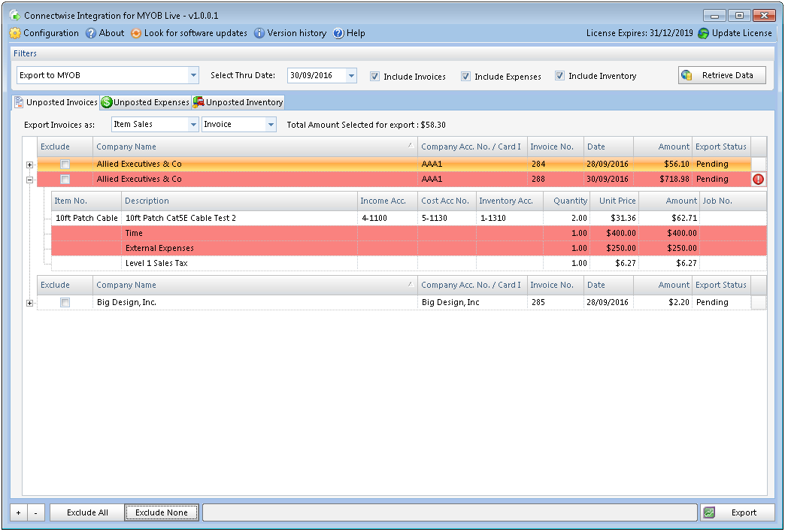The image size is (785, 532).
Task: Click the Update License globe icon
Action: pos(704,33)
